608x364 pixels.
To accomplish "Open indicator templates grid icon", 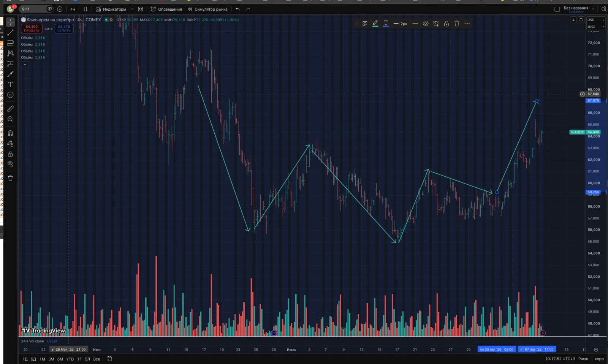I will (x=141, y=9).
